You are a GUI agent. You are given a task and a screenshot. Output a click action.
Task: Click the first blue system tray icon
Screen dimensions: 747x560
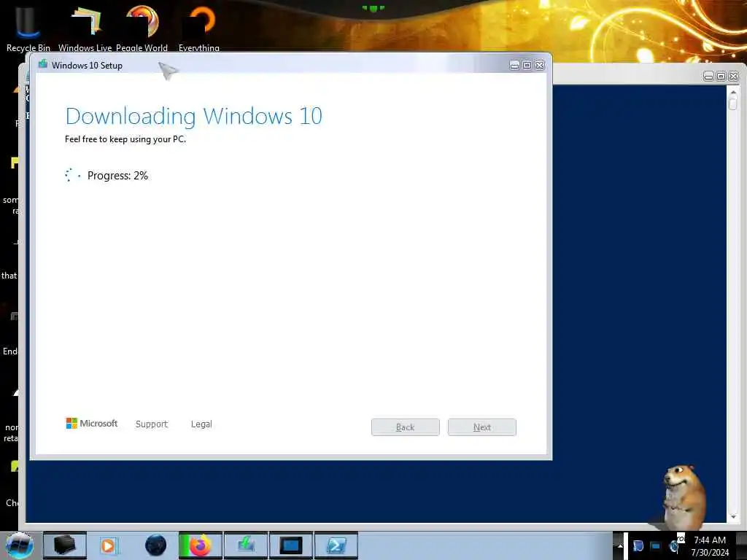pyautogui.click(x=638, y=546)
